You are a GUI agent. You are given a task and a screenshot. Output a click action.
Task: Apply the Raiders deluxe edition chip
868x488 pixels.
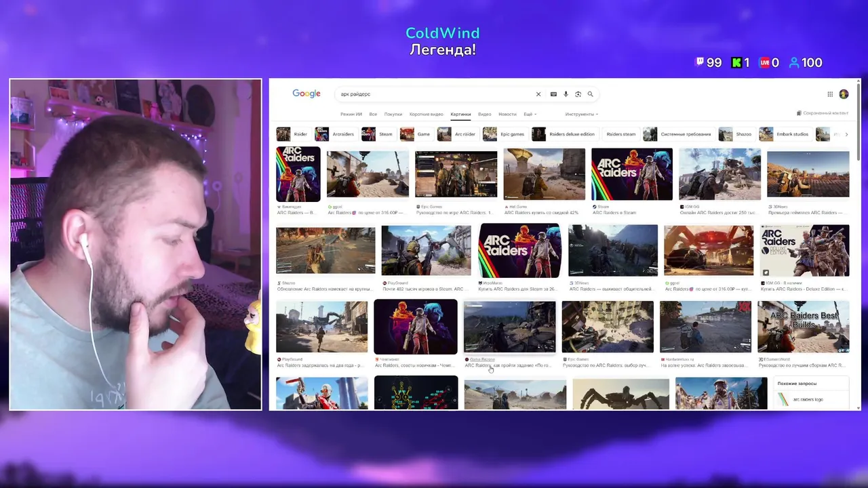(x=564, y=134)
